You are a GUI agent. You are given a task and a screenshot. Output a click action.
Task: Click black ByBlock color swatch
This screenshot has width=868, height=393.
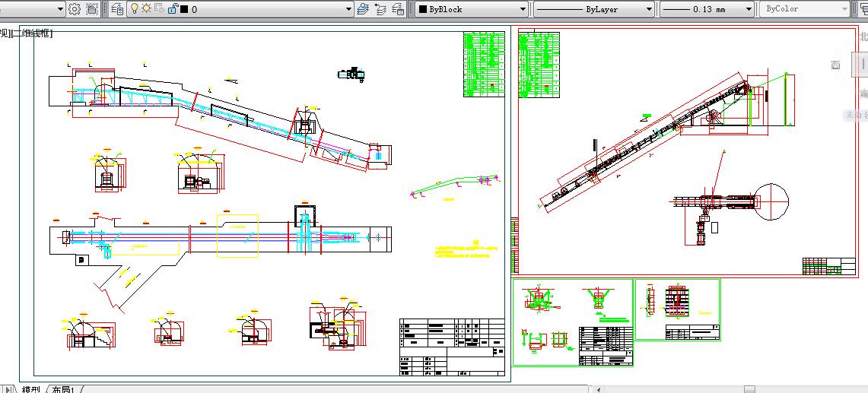pos(423,9)
